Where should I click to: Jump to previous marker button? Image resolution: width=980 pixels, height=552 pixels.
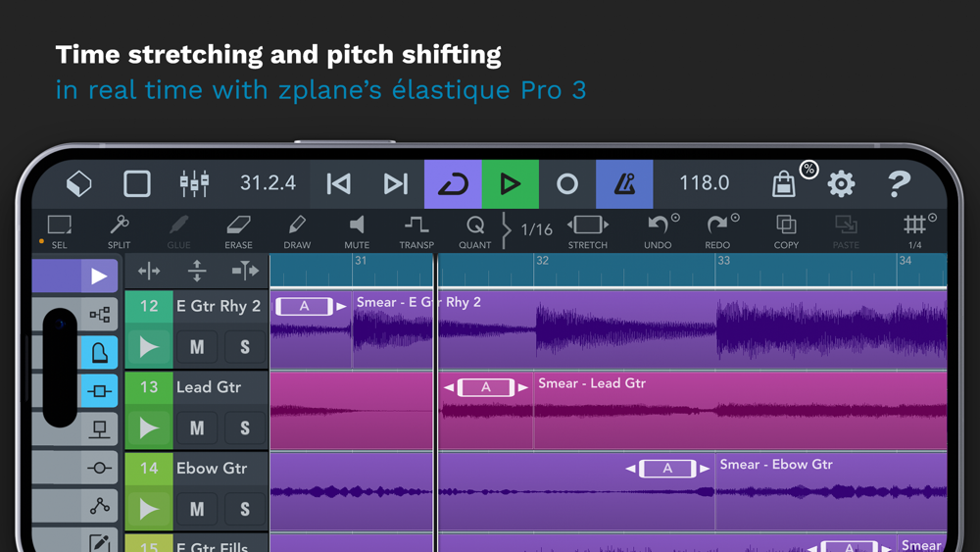click(x=339, y=183)
